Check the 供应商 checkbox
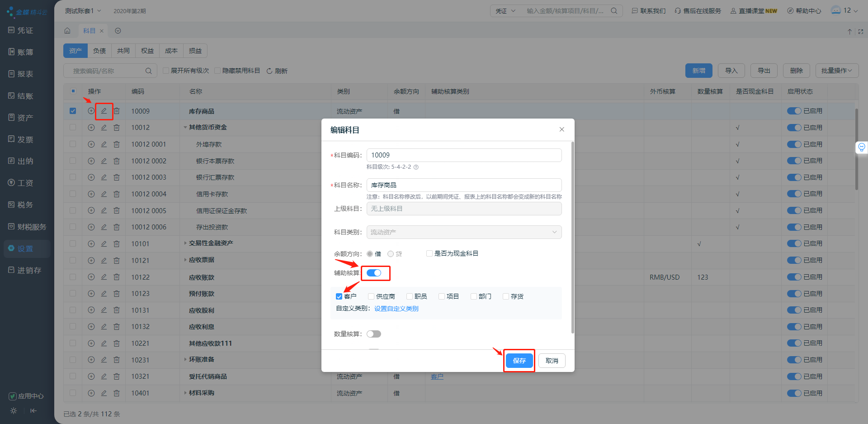 (x=371, y=296)
